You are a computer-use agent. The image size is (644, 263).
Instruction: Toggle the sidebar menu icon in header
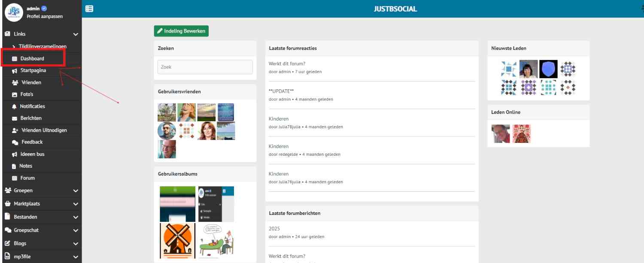click(89, 9)
